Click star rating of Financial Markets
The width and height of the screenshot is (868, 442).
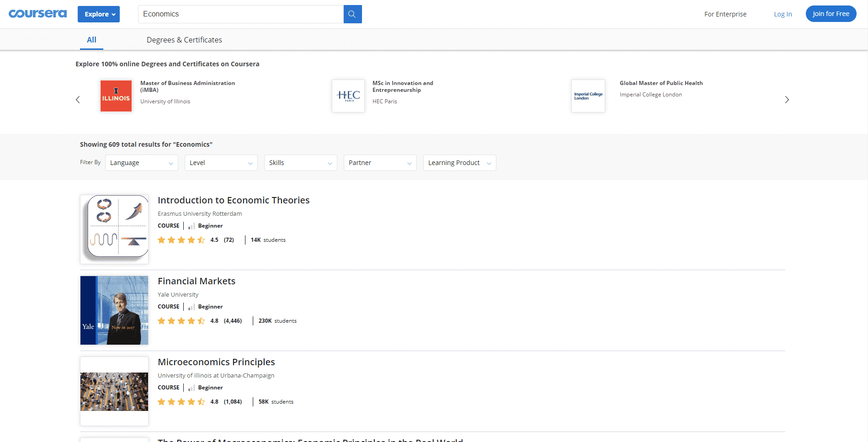[181, 321]
